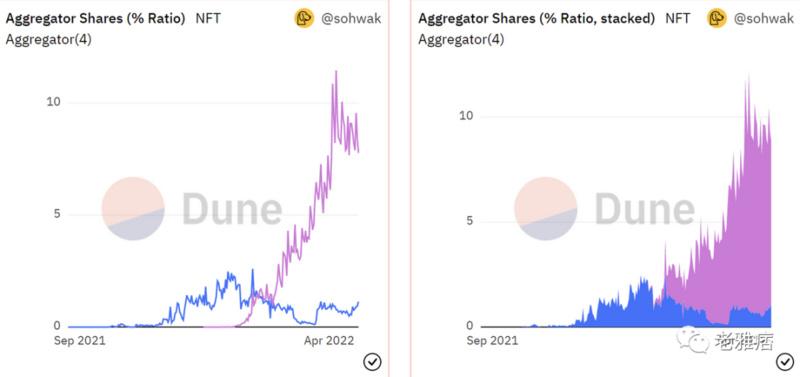800x377 pixels.
Task: Click the WeChat icon watermark at bottom right
Action: 693,339
